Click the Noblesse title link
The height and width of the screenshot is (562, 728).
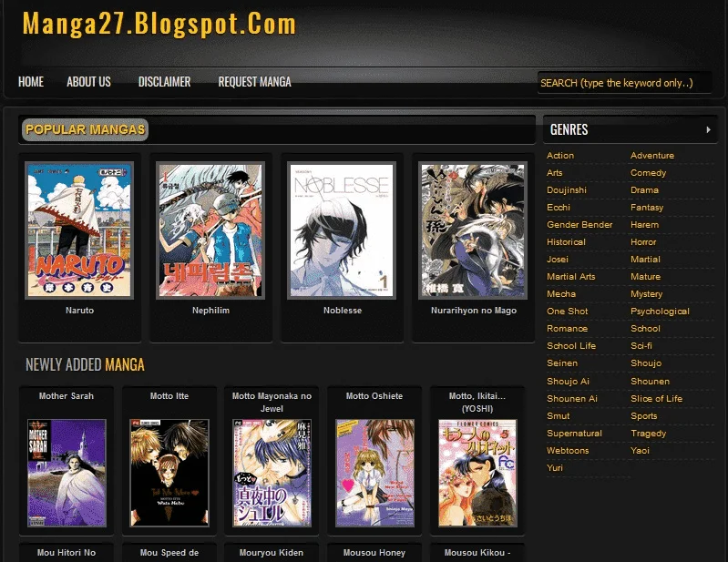[343, 311]
